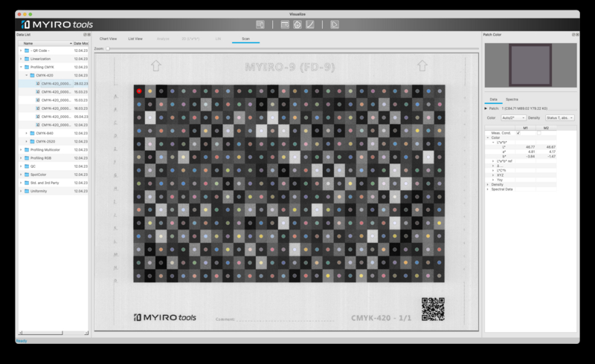The width and height of the screenshot is (595, 364).
Task: Expand the CMYK-840 folder
Action: (27, 133)
